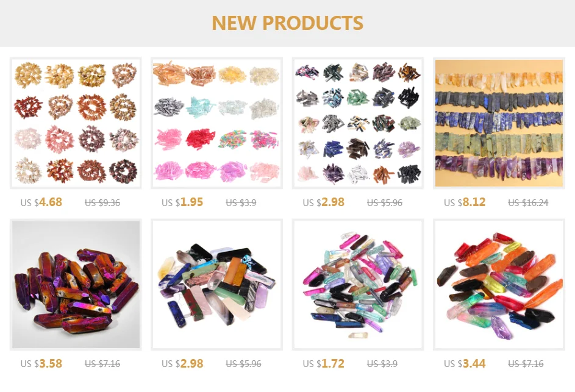
Task: Click the US $2.98 price under gemstone grid
Action: pos(323,202)
